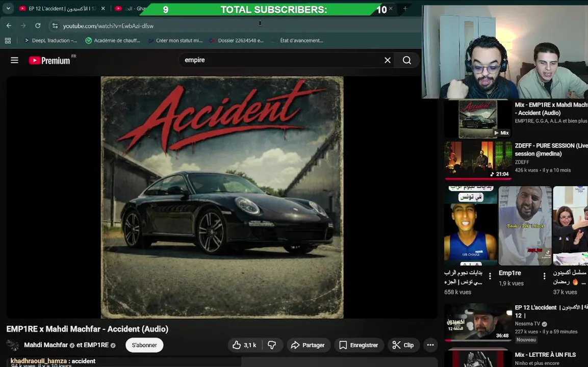588x367 pixels.
Task: Open the Académie de chauff... bookmark
Action: (113, 40)
